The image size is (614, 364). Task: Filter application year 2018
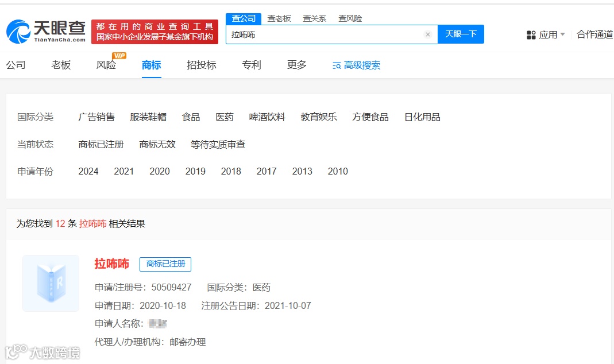click(231, 172)
